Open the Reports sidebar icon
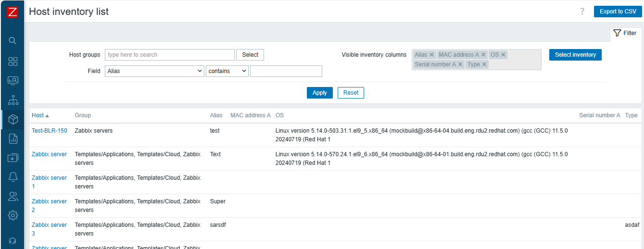Viewport: 644px width, 249px height. coord(13,139)
